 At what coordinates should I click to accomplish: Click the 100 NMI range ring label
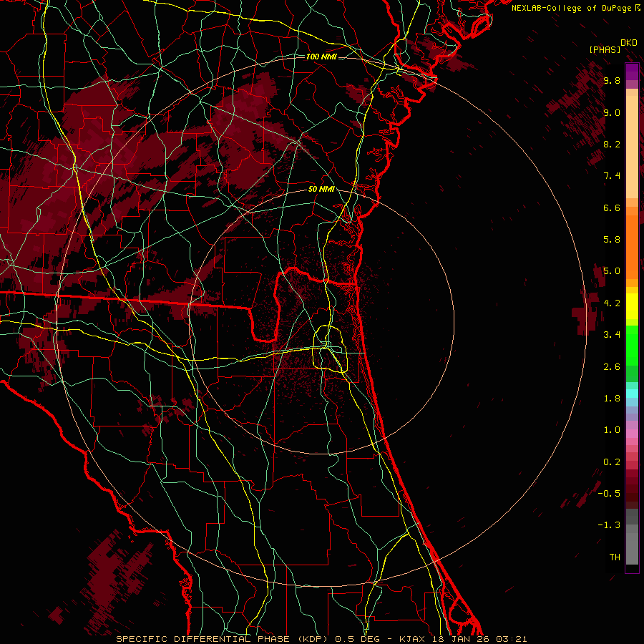point(321,57)
